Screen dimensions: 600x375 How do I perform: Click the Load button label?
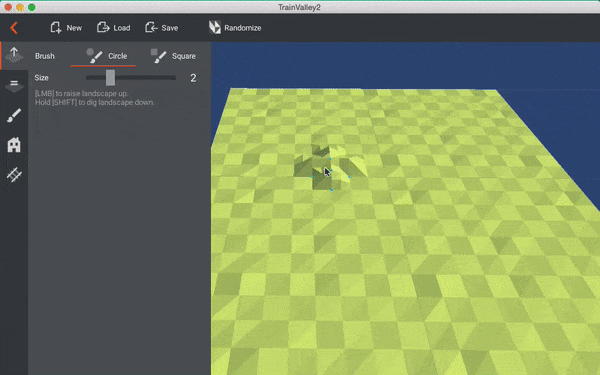point(122,28)
